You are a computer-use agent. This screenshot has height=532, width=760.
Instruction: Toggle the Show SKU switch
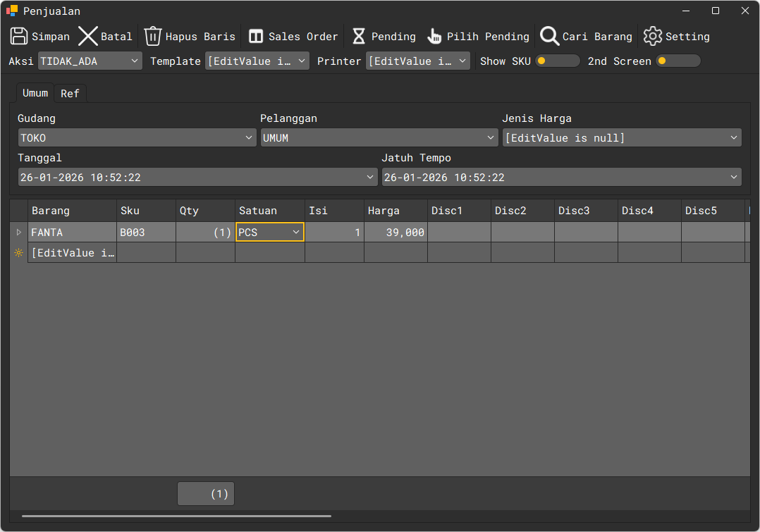pos(557,61)
